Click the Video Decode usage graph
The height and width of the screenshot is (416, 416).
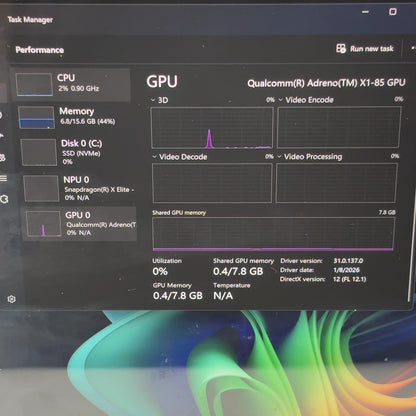coord(212,183)
